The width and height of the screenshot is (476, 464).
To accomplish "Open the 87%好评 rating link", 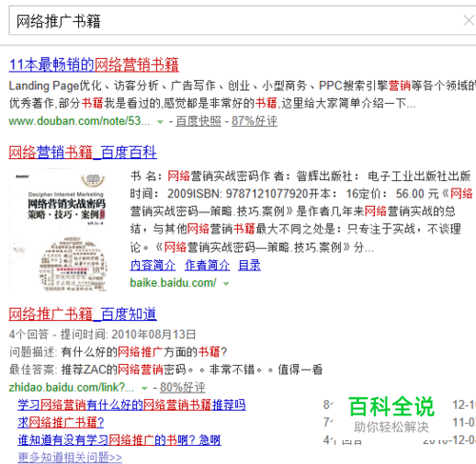I will [254, 121].
